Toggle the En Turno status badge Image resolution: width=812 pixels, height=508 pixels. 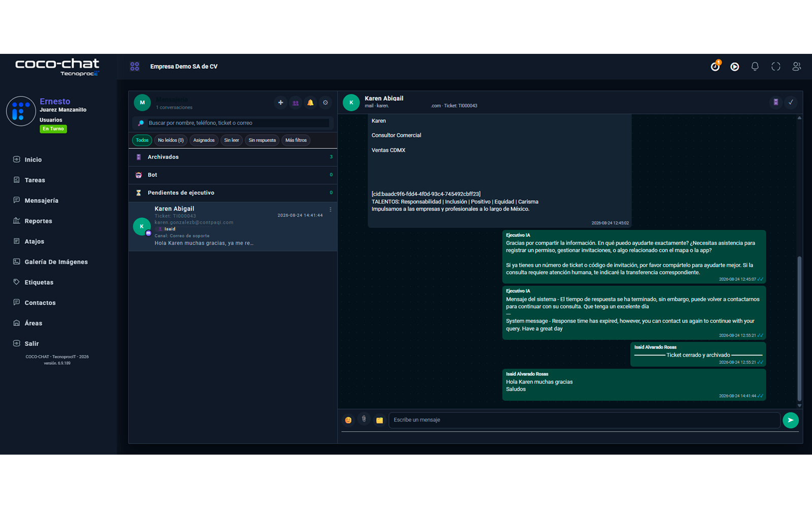53,129
